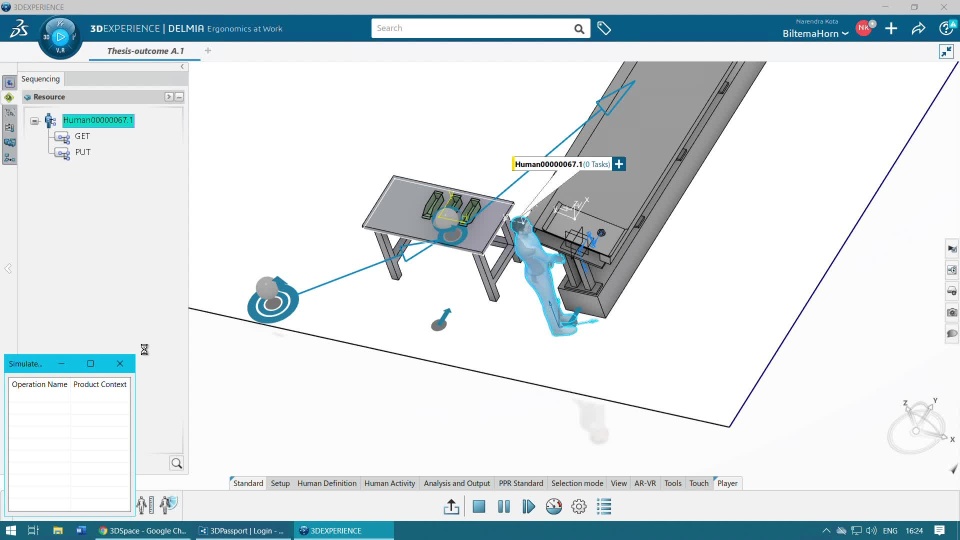960x540 pixels.
Task: Click the share arrow icon
Action: tap(918, 28)
